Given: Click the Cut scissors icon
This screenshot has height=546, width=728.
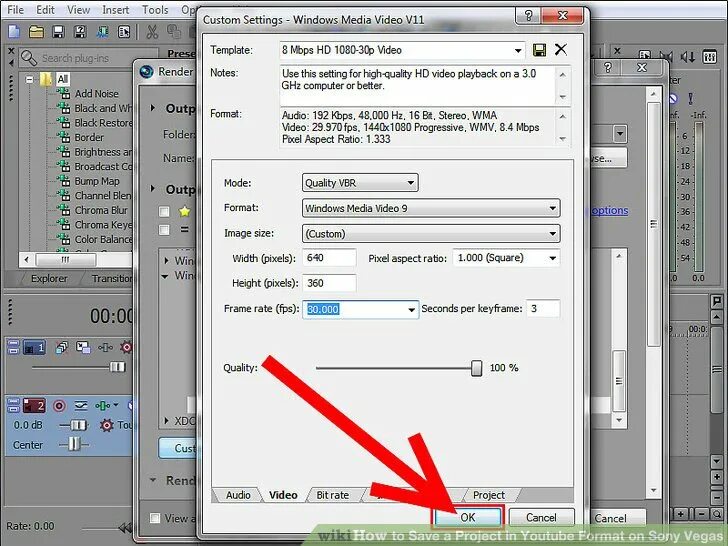Looking at the screenshot, I should tap(152, 32).
